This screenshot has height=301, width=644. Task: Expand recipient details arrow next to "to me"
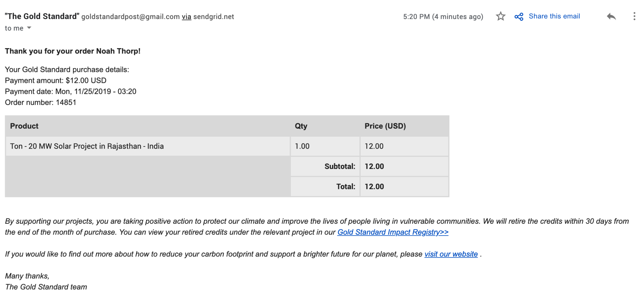coord(29,28)
